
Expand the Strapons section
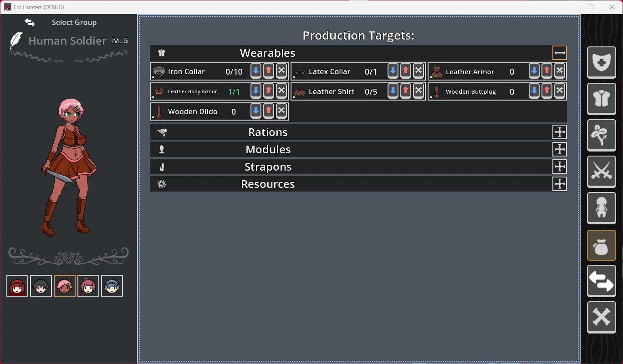[x=559, y=167]
